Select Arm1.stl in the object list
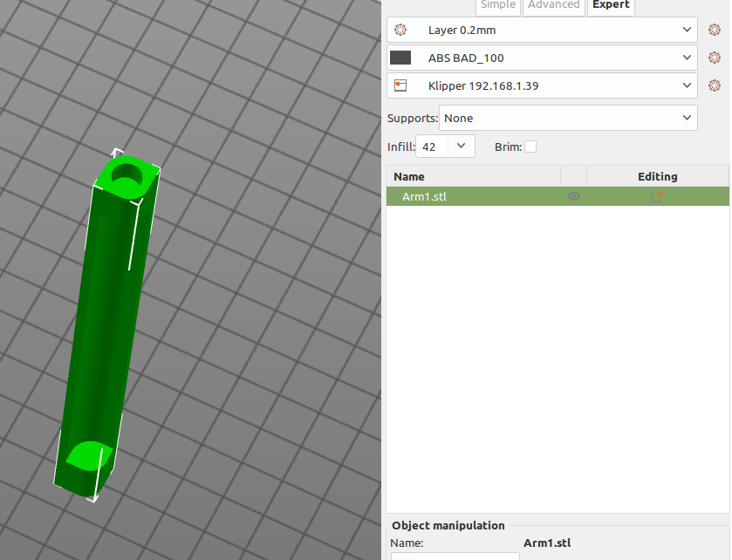 pos(424,197)
